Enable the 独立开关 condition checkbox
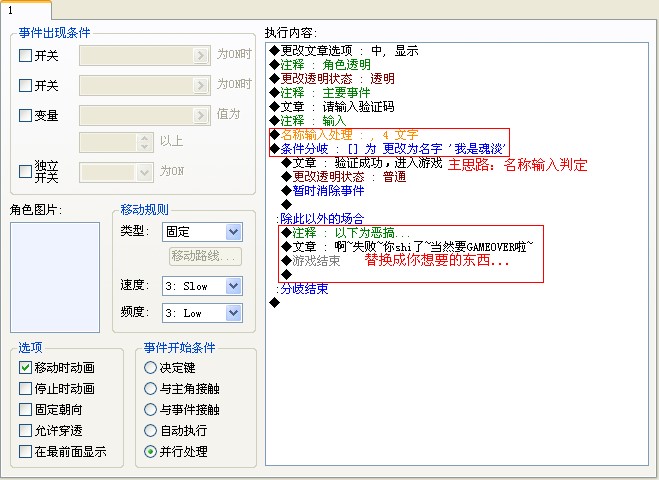659x480 pixels. tap(25, 171)
